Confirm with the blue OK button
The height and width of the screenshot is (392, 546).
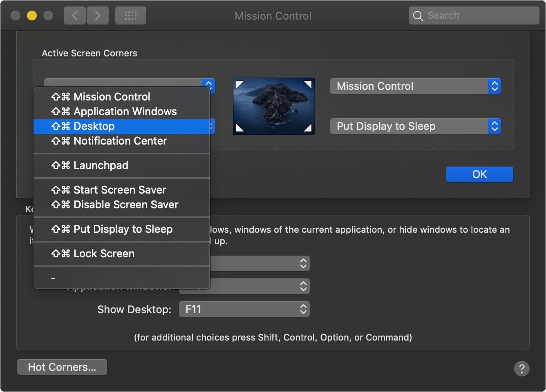coord(479,174)
